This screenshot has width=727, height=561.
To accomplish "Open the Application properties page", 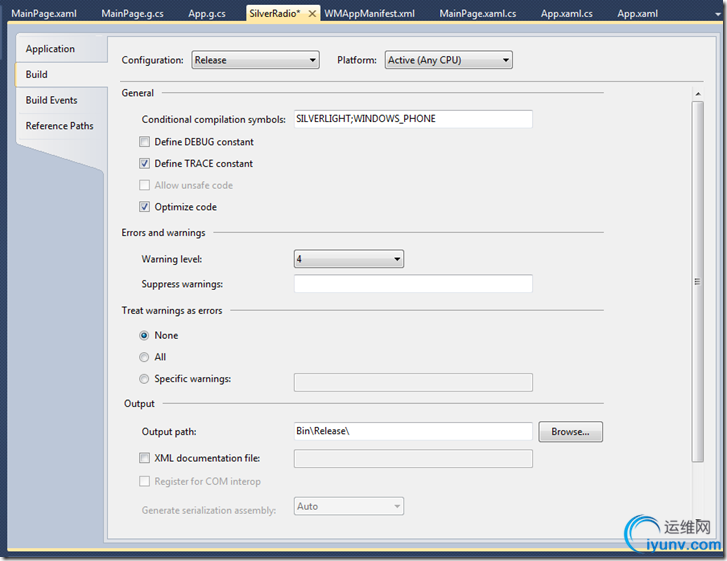I will 62,49.
